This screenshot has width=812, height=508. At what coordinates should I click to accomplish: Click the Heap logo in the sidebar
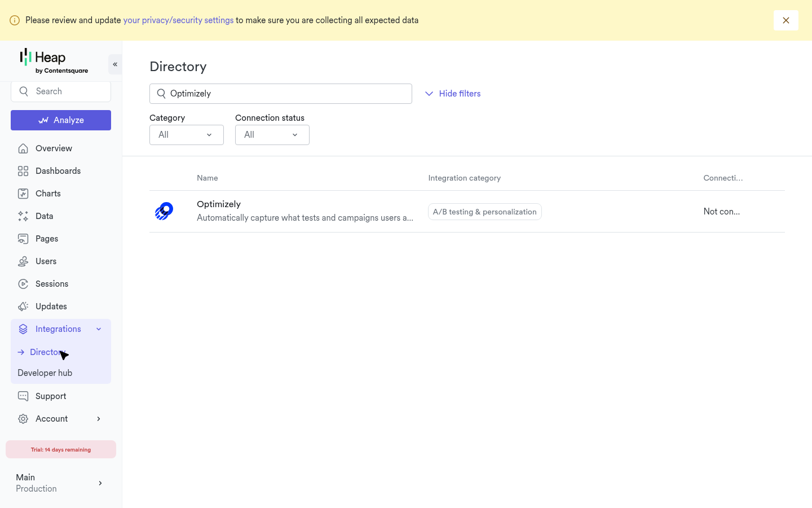point(54,61)
